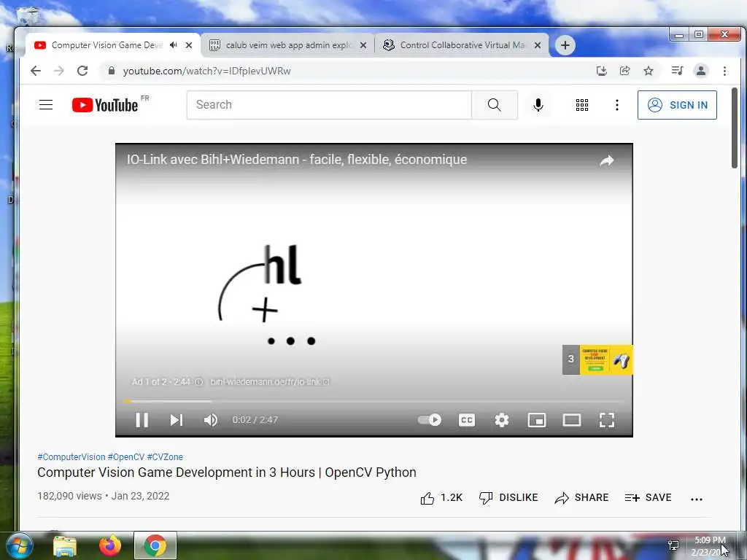Open the Chrome three-dot menu

[724, 71]
